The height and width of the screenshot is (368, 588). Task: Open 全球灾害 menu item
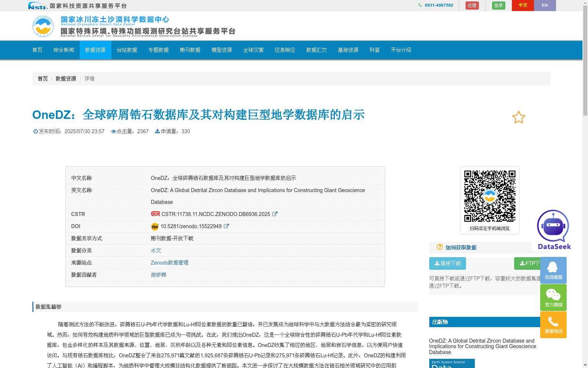click(254, 50)
